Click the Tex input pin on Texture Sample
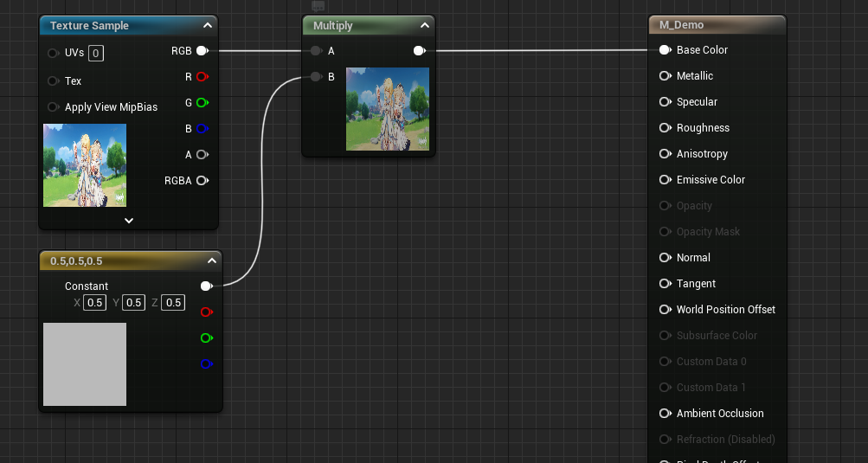The width and height of the screenshot is (868, 463). [54, 81]
